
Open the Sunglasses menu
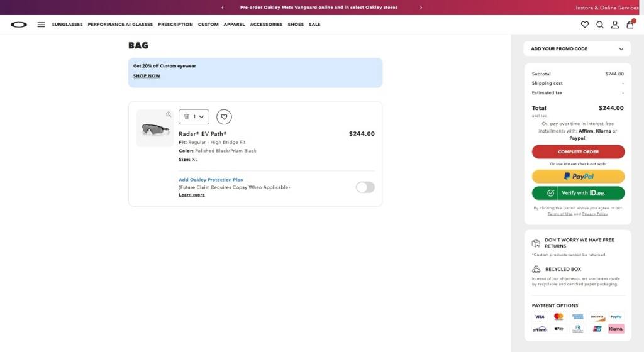coord(67,25)
